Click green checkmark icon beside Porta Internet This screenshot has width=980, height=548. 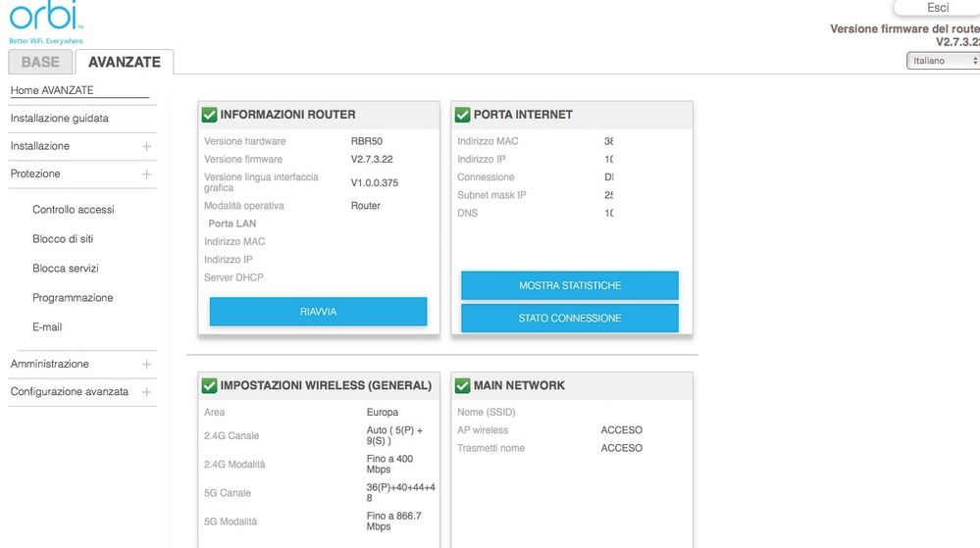pyautogui.click(x=462, y=115)
